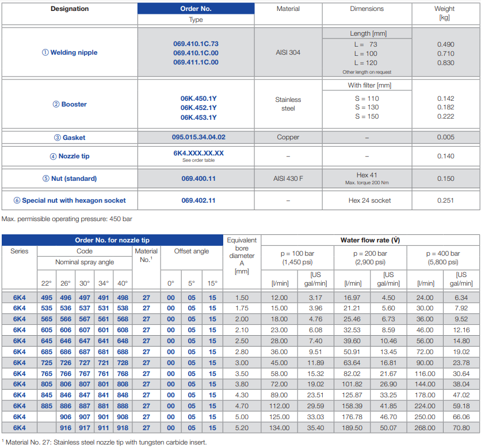Click flow rate value 101.82

(x=352, y=385)
